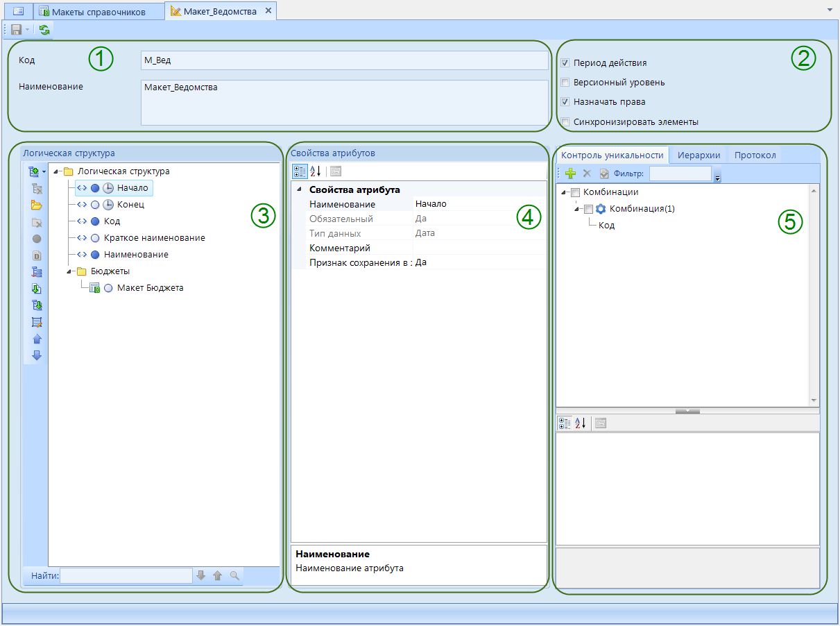
Task: Sort attribute properties alphabetically with A-Z icon
Action: point(316,171)
